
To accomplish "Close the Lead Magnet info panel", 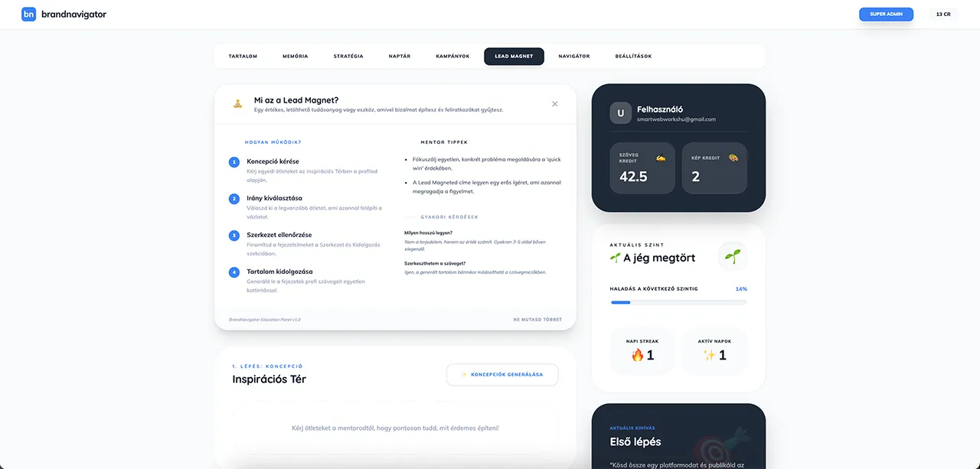I will point(555,104).
